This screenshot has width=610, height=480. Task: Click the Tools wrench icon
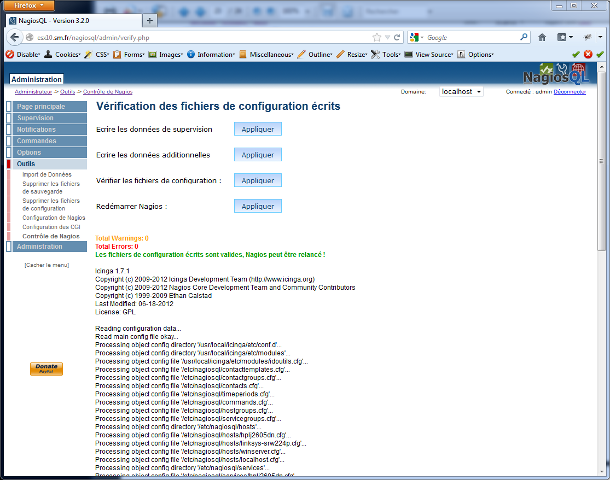pyautogui.click(x=375, y=54)
